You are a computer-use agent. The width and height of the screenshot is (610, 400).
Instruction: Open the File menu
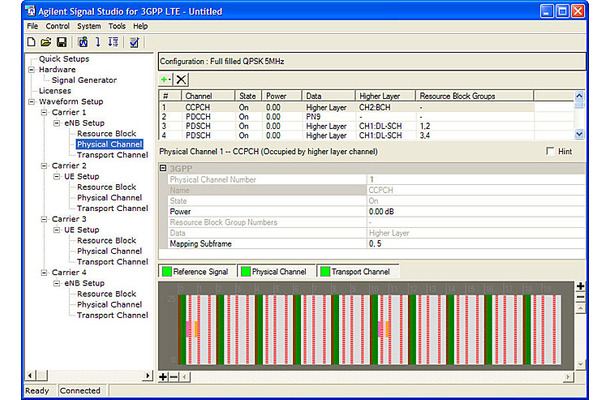point(32,26)
